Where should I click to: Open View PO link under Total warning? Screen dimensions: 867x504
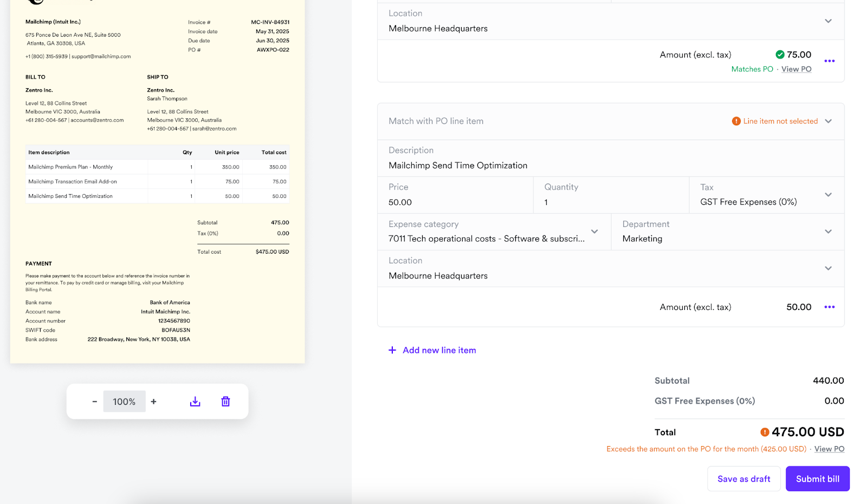[x=829, y=449]
